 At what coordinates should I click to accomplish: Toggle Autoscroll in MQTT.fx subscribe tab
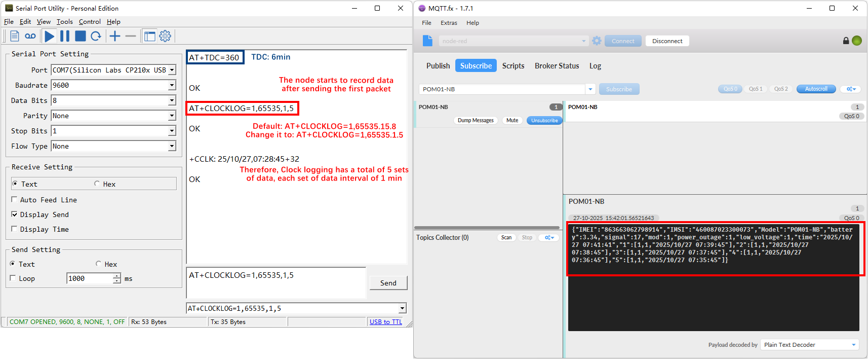(x=816, y=89)
